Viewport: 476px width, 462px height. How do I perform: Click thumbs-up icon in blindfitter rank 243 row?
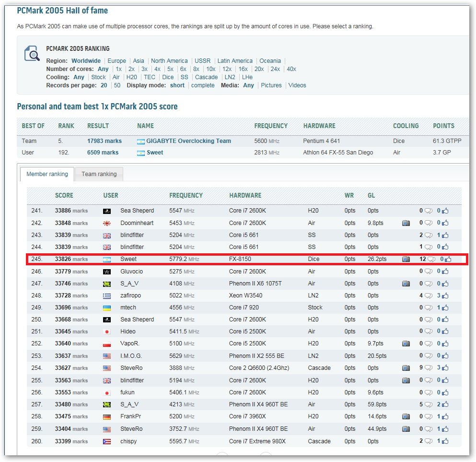coord(445,235)
